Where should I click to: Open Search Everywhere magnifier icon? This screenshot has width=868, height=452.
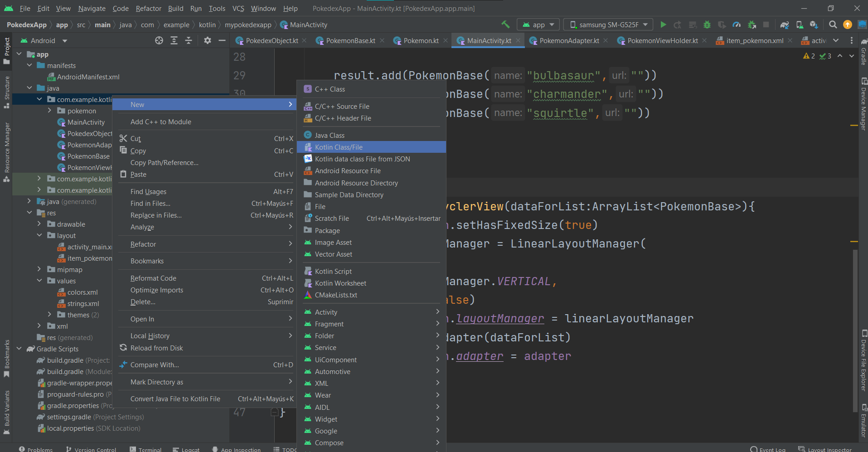[833, 24]
